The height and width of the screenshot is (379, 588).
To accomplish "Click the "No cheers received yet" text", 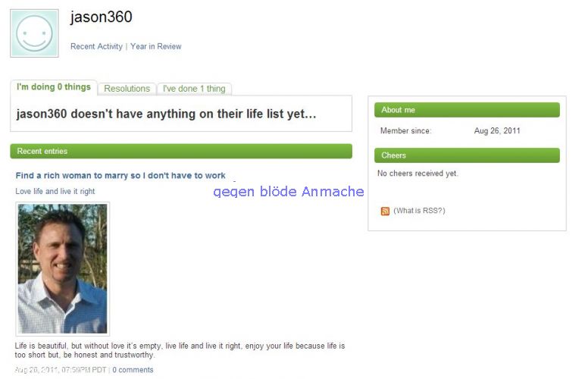I will coord(418,174).
